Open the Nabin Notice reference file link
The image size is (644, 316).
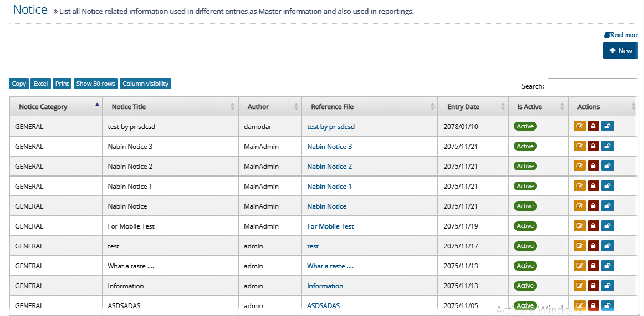pos(326,206)
